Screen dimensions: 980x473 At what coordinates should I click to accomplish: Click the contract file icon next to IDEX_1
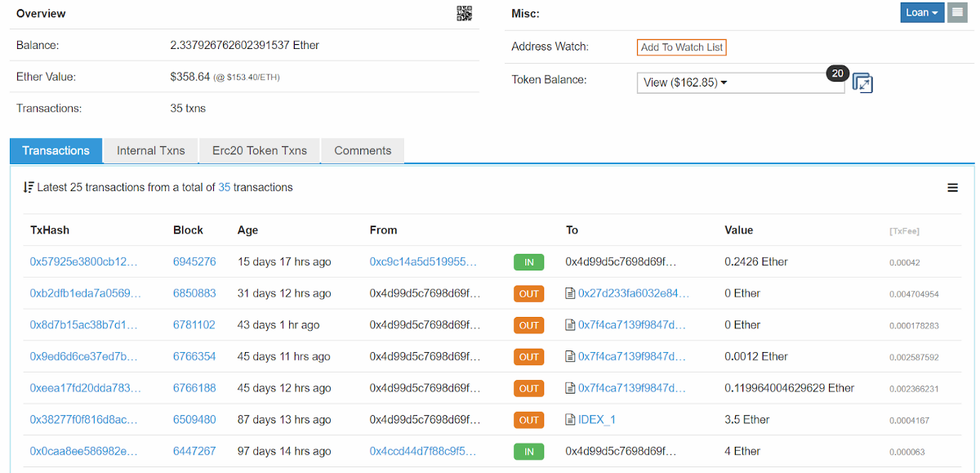pyautogui.click(x=571, y=420)
